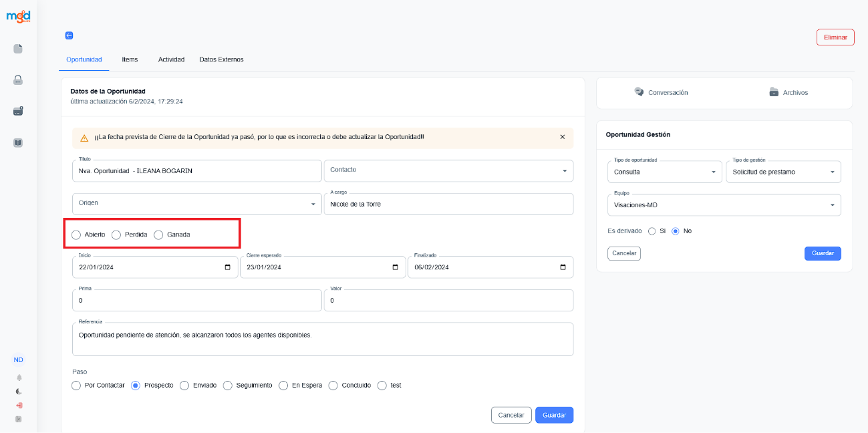Choose Concluido in the Paso steps

[333, 386]
